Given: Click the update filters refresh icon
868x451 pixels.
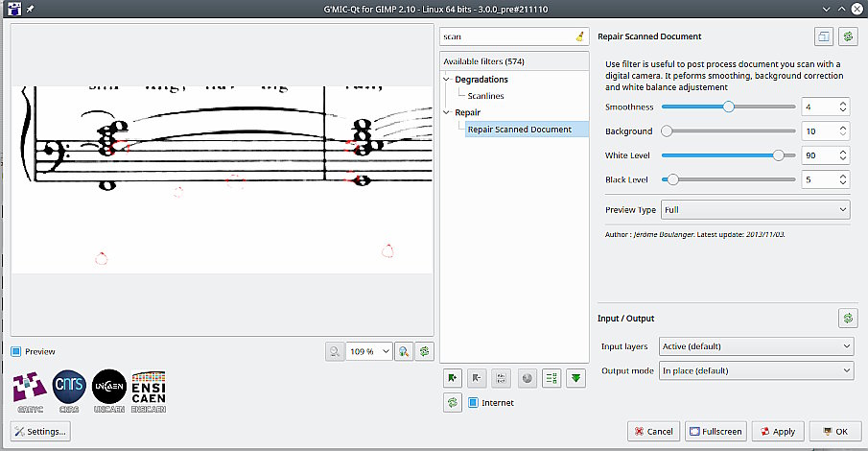Looking at the screenshot, I should pos(453,403).
